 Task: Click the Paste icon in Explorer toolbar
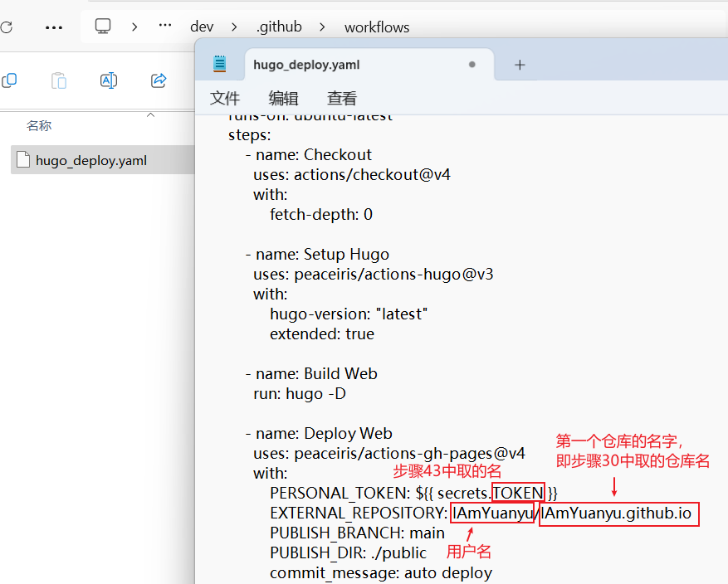(x=59, y=80)
